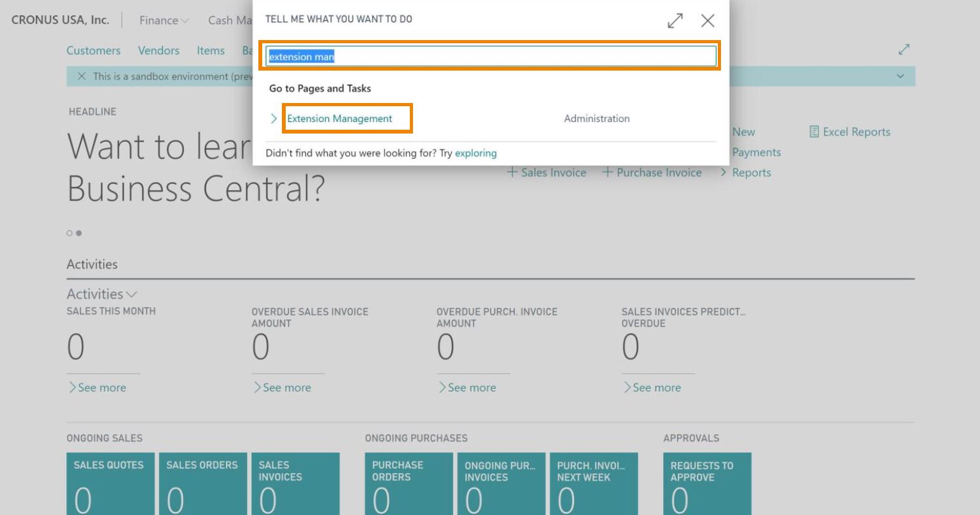Click plus icon for Sales Invoice
980x515 pixels.
point(512,172)
